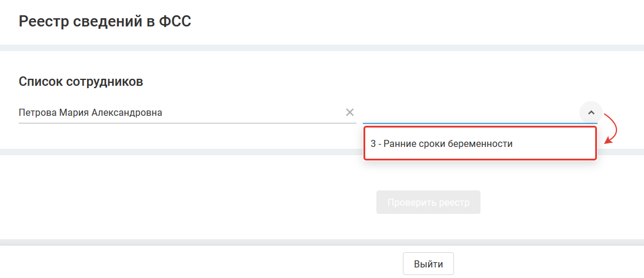Open the employee selector showing Петрова Мария Александровна
644x278 pixels.
click(x=176, y=112)
